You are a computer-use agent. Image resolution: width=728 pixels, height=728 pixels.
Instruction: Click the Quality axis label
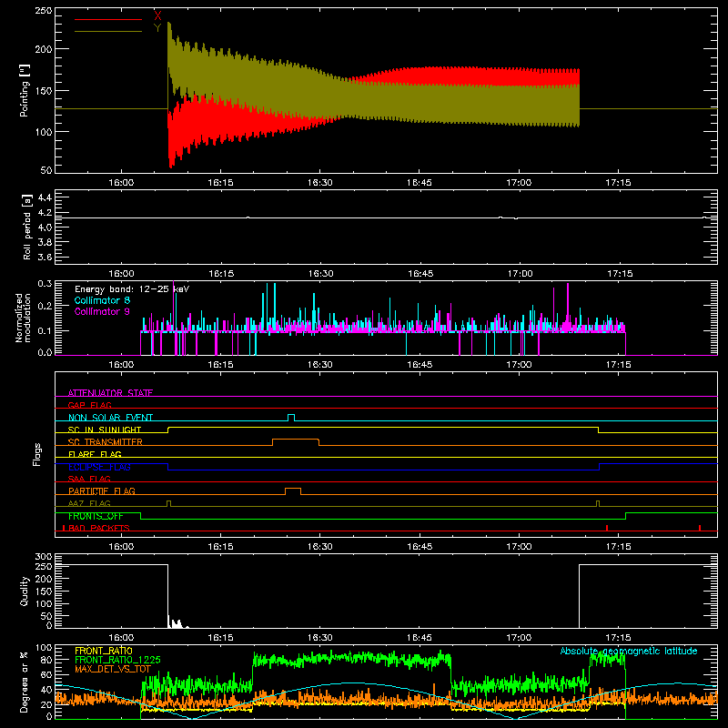(25, 591)
